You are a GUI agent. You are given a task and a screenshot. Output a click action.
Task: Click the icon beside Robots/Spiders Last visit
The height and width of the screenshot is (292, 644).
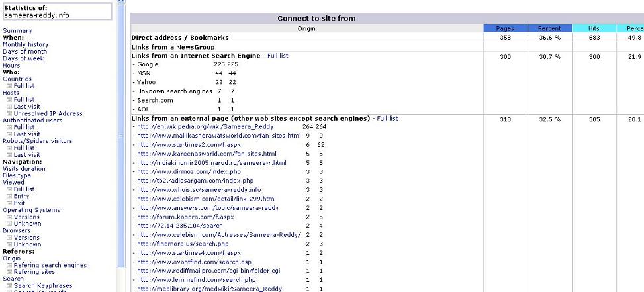[9, 155]
